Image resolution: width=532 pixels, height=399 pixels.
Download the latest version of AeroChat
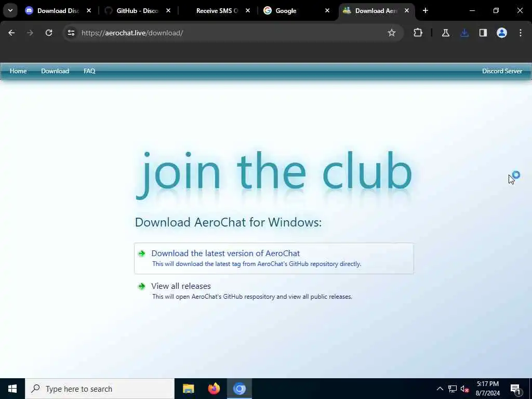pos(274,258)
